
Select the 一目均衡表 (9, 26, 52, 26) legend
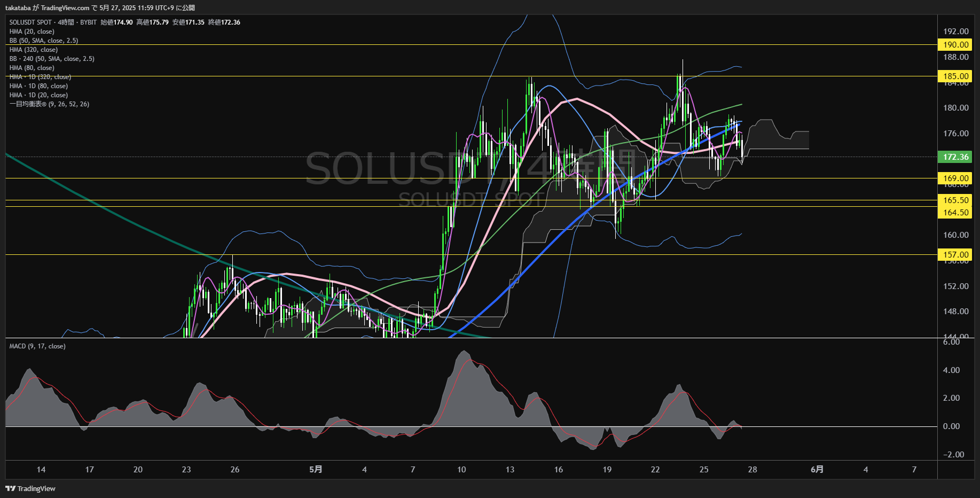(x=49, y=104)
